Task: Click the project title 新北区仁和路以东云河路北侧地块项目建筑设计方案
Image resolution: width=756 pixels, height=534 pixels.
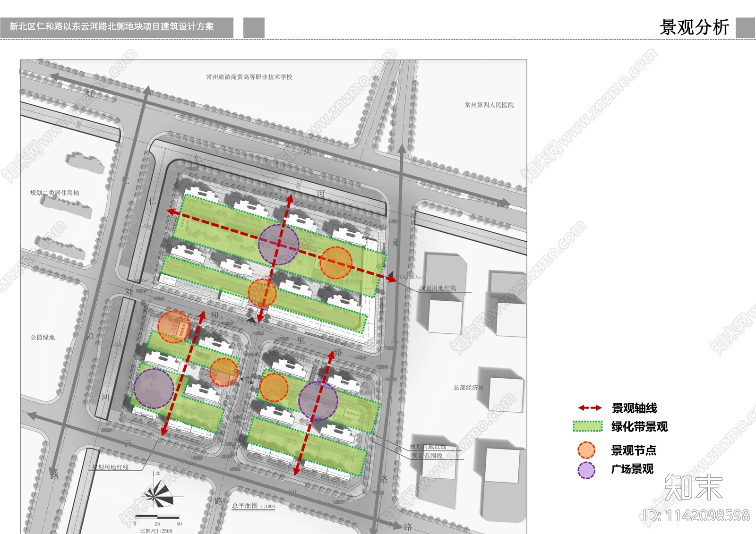Action: (112, 27)
